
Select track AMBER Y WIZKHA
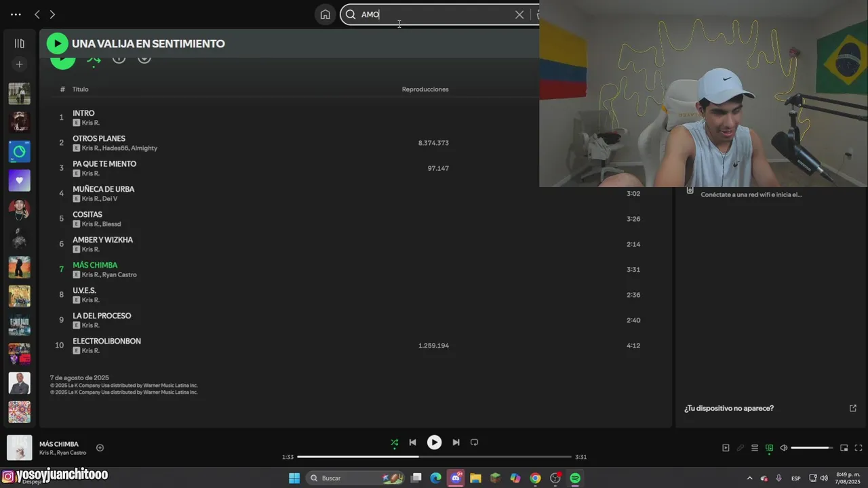pos(102,240)
